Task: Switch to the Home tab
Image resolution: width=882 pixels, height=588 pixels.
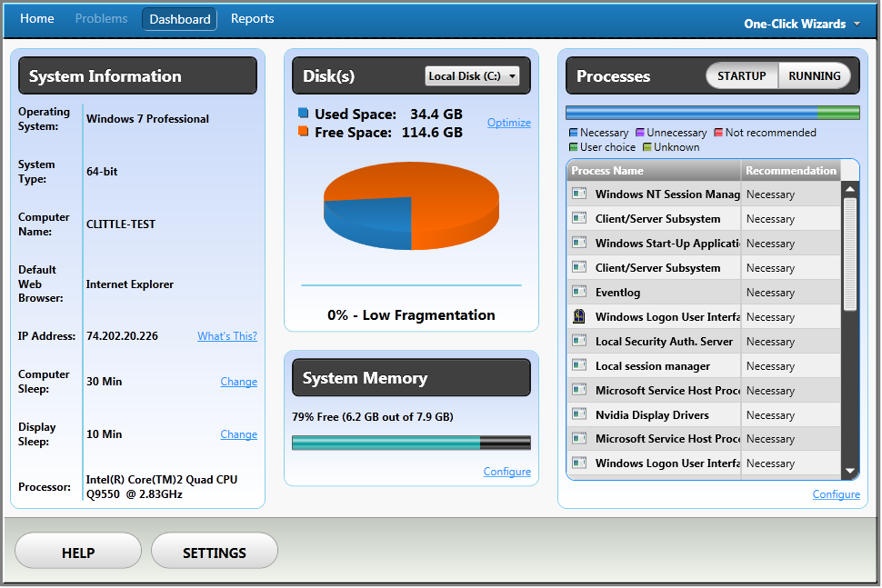Action: (x=36, y=18)
